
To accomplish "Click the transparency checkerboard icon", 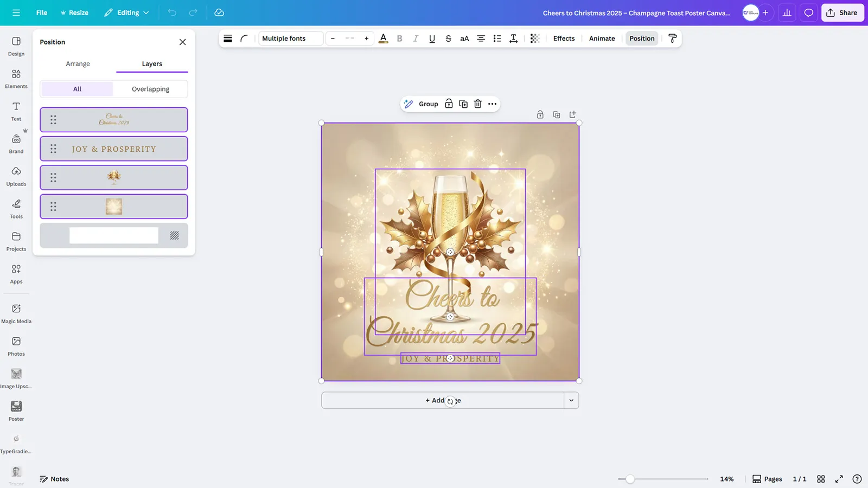I will tap(534, 38).
